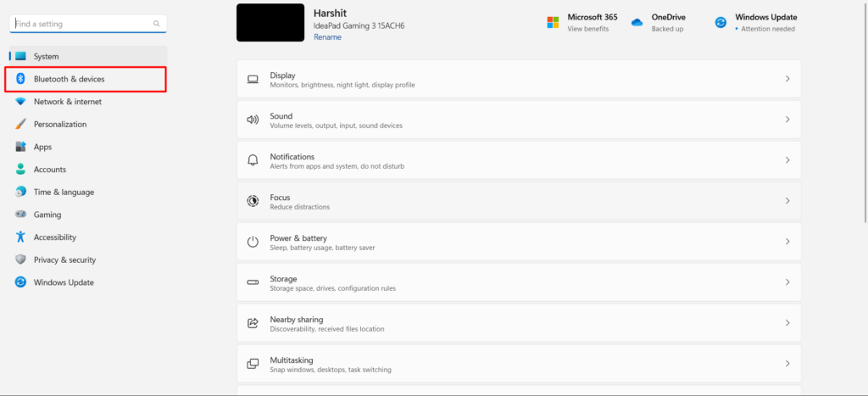Expand the Display settings chevron
Viewport: 868px width, 396px height.
click(787, 79)
